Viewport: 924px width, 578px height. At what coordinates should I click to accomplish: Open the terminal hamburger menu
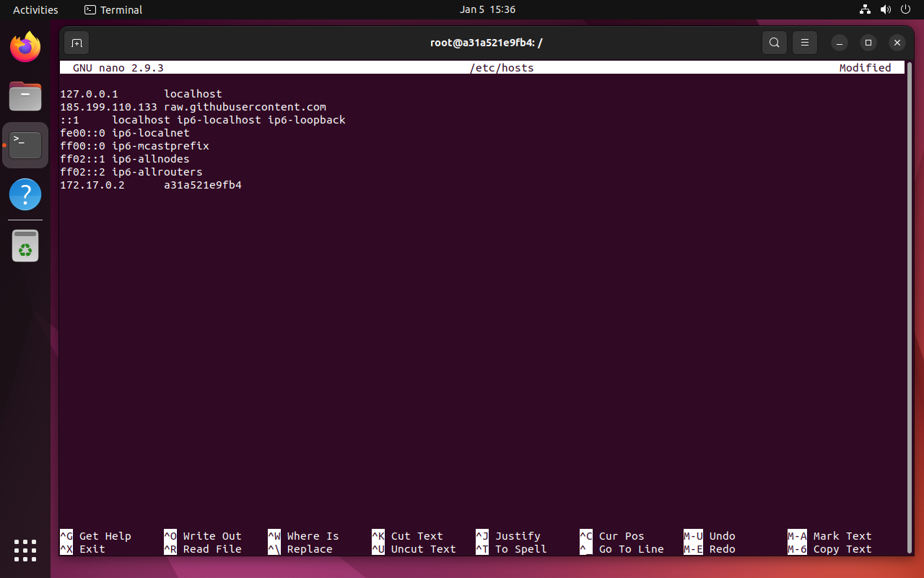[804, 43]
